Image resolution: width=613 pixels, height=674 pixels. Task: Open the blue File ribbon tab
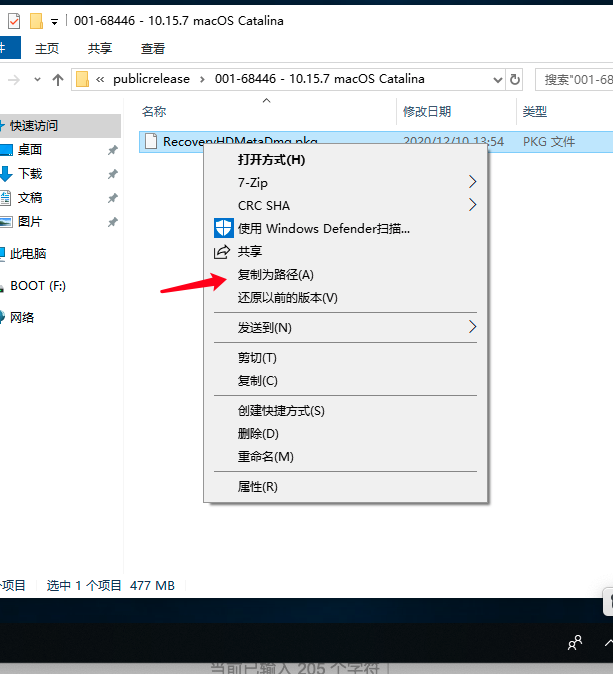[9, 47]
